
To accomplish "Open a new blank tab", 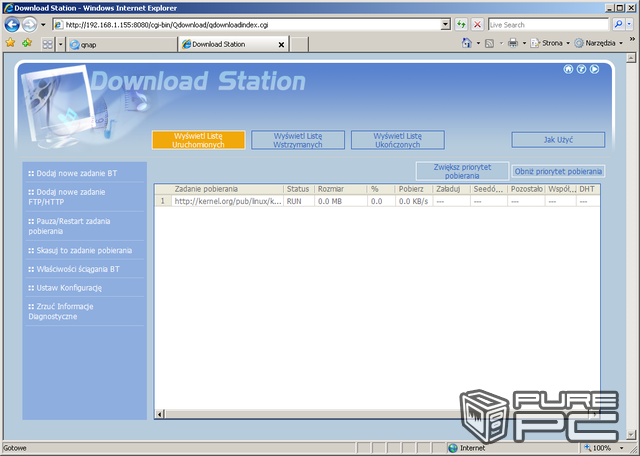I will pyautogui.click(x=299, y=44).
